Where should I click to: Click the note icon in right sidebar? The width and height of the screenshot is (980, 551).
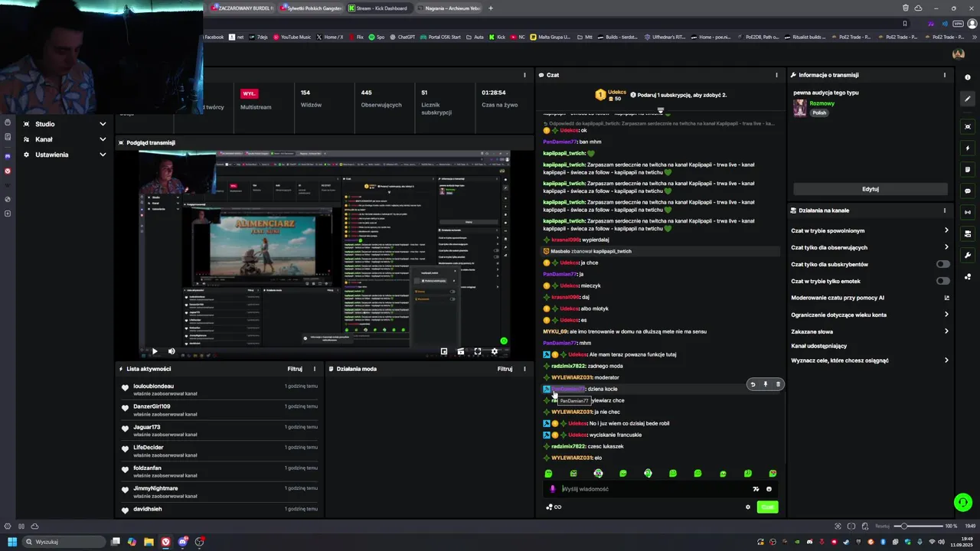968,169
